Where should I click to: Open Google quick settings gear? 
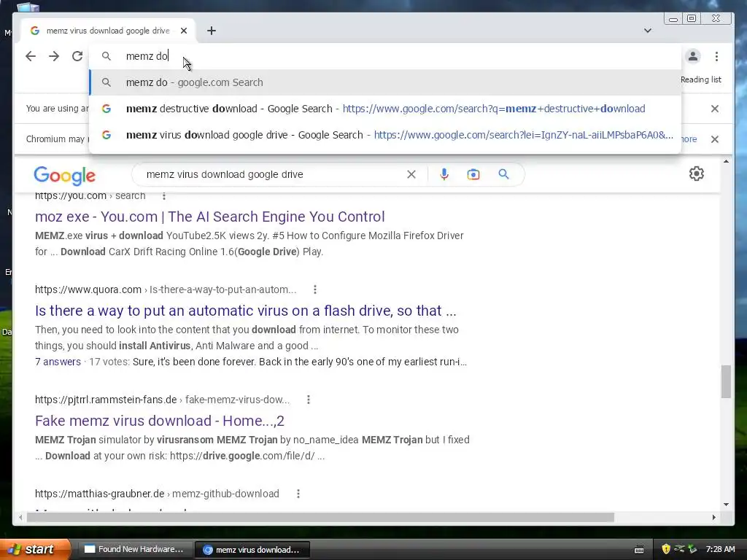point(697,174)
